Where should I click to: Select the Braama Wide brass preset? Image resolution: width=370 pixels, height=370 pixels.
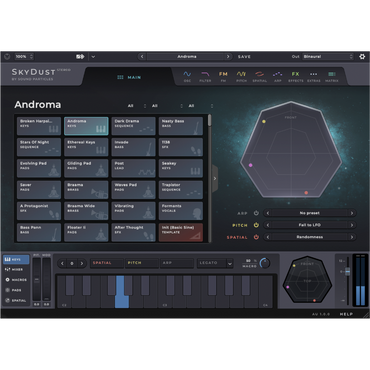point(86,211)
